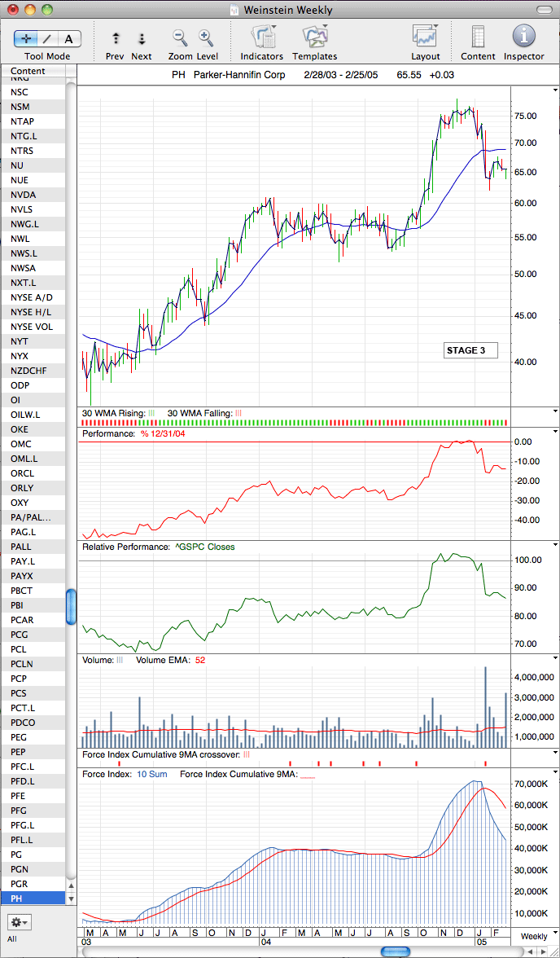Click the sidebar scroll up arrow
The image size is (560, 958).
click(72, 886)
